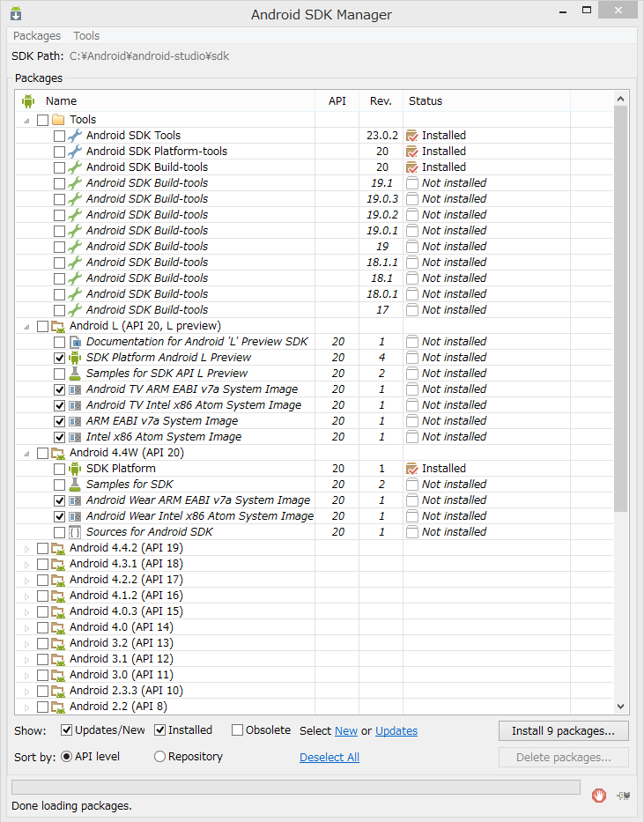
Task: Collapse the Android 4.4W (API 20) group
Action: 26,454
